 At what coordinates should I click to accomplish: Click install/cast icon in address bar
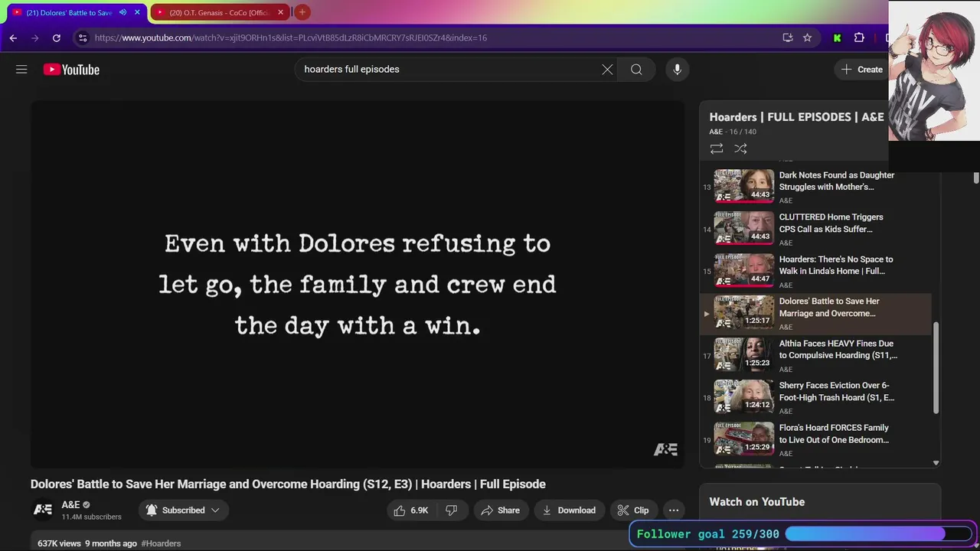pos(787,37)
